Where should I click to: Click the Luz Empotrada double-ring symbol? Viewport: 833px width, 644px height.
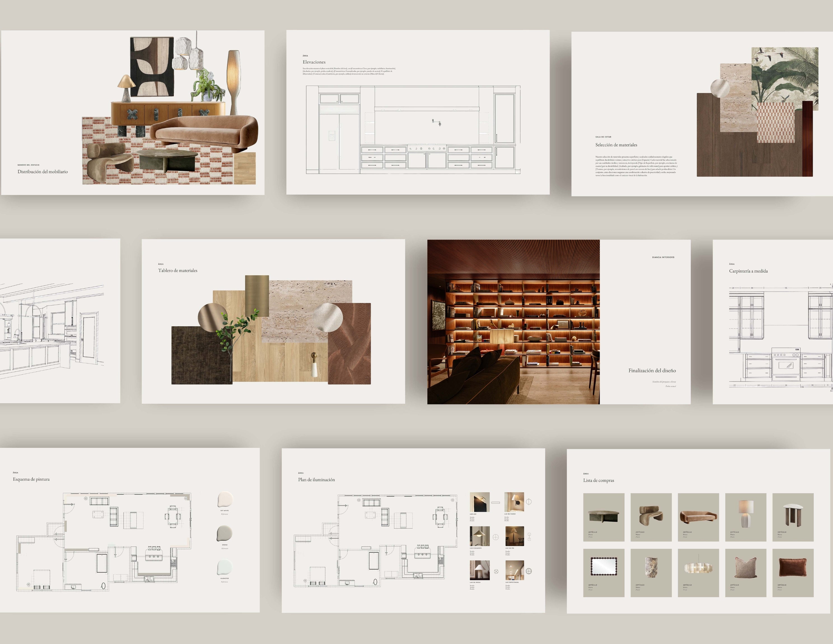(529, 571)
